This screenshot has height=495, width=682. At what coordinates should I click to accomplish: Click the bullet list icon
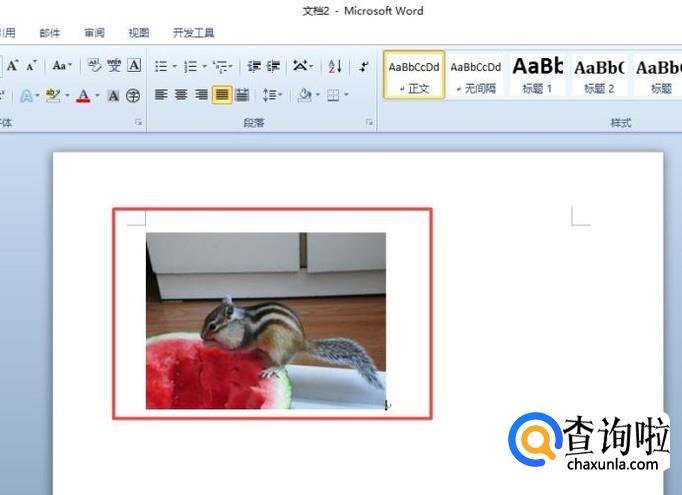[x=160, y=67]
